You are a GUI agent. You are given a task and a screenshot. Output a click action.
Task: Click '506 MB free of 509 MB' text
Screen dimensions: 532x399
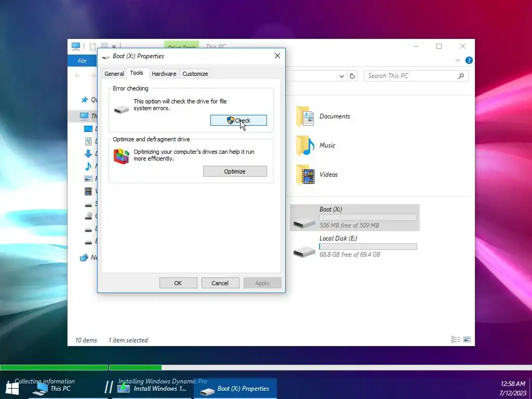(x=349, y=225)
